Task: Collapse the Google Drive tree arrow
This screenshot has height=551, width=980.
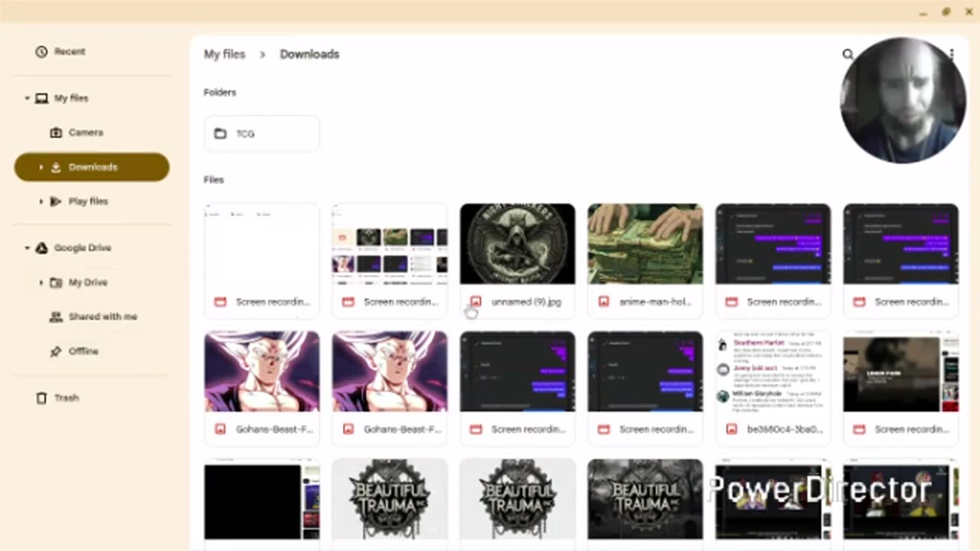Action: [x=27, y=248]
